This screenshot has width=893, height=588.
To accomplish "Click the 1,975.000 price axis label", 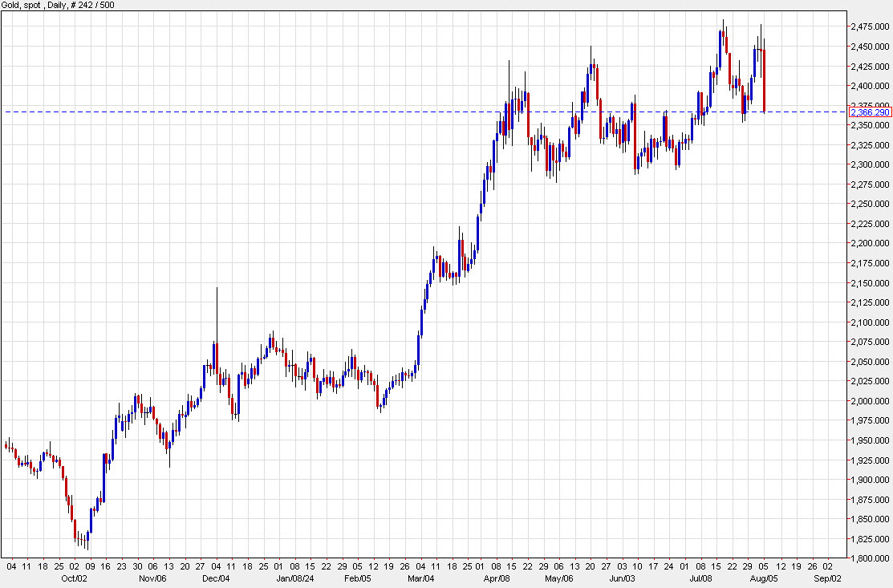I will (x=870, y=420).
